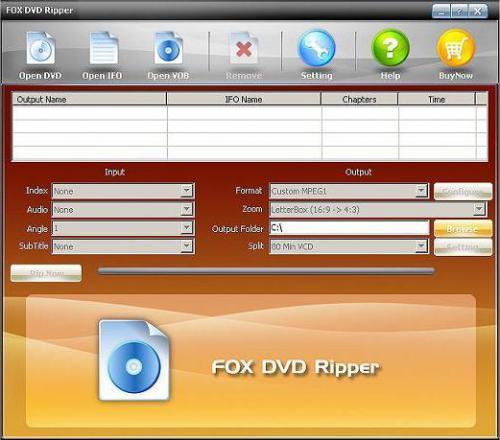Open the Angle dropdown list
This screenshot has height=440, width=500.
187,228
